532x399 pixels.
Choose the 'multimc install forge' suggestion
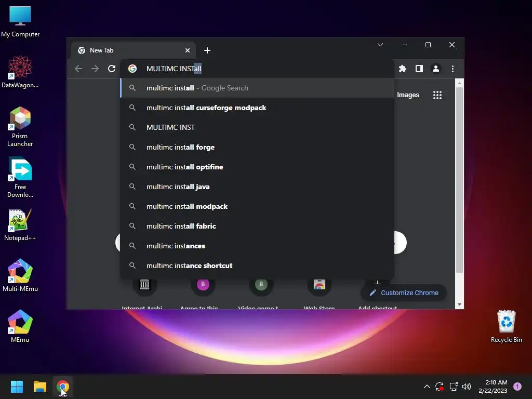pyautogui.click(x=257, y=147)
